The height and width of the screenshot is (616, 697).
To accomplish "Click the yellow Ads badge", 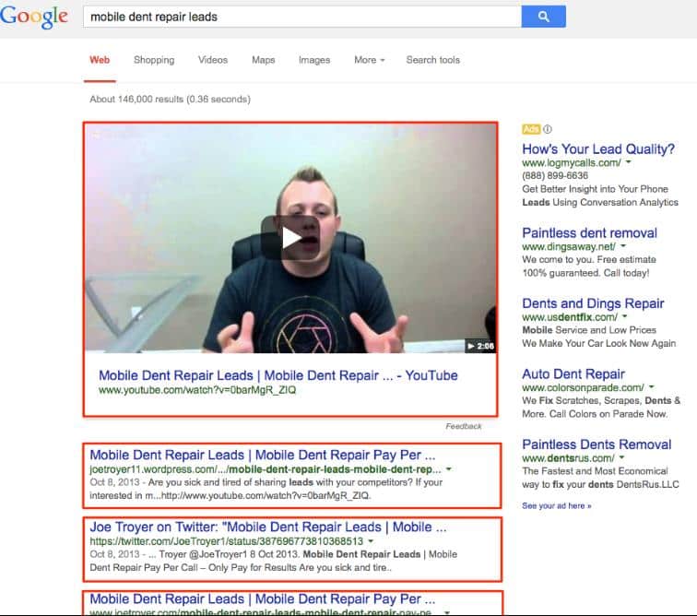I will pos(531,129).
